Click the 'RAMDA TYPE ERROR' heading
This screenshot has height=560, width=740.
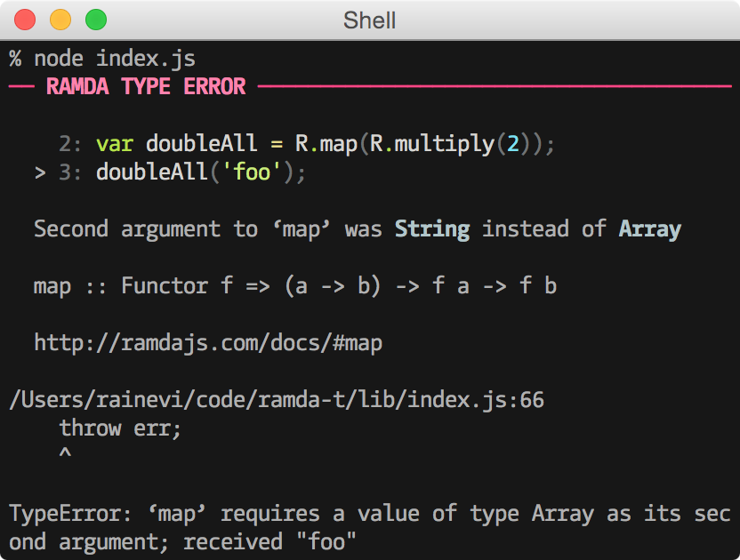click(146, 87)
